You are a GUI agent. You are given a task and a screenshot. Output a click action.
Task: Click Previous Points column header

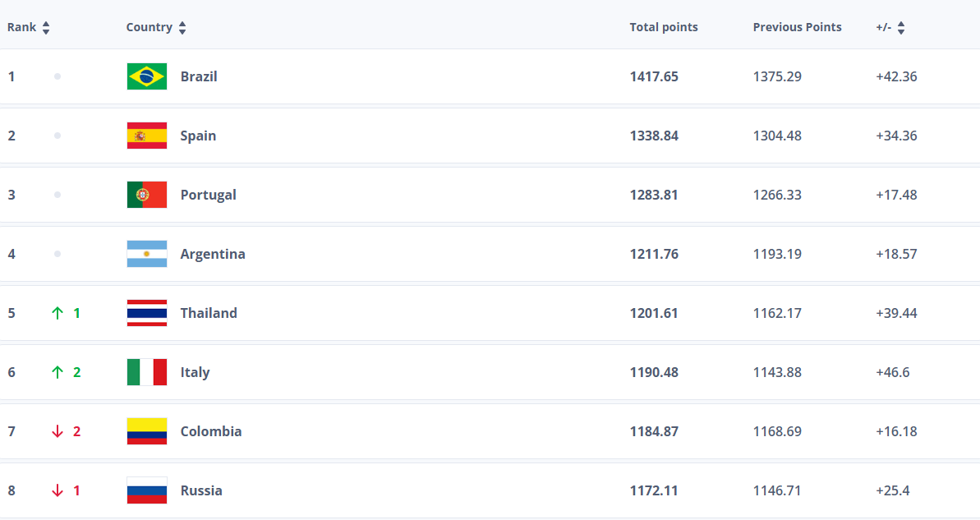tap(797, 27)
